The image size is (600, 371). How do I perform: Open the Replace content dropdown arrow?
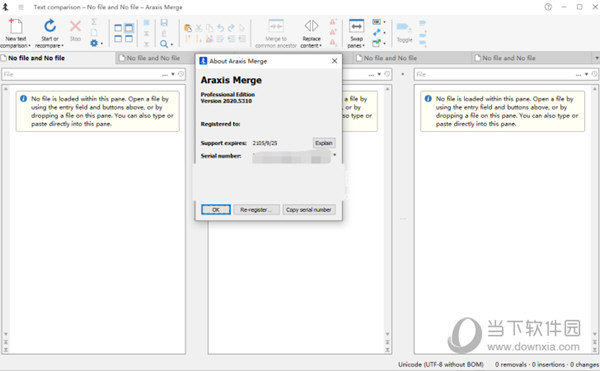pos(320,46)
